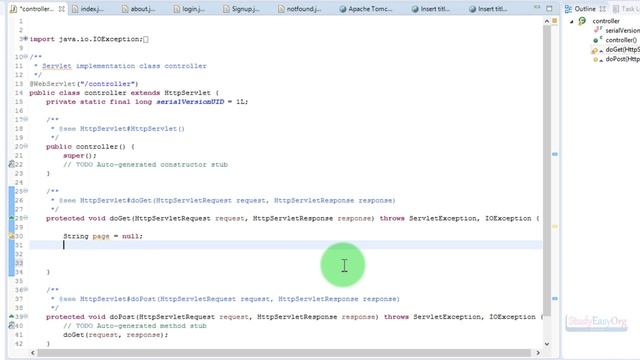Click upper blue task mark in overview ruler
The width and height of the screenshot is (640, 360).
click(555, 154)
